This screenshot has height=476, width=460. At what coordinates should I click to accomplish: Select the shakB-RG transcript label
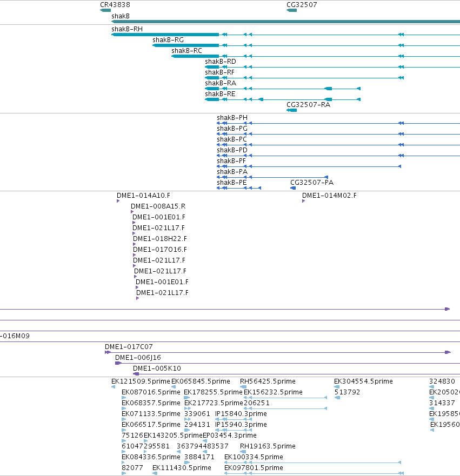(168, 40)
